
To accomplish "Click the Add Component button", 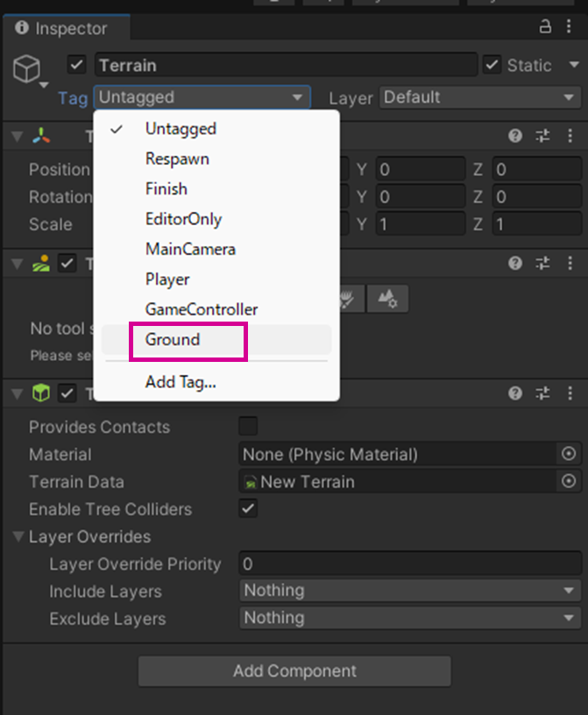I will coord(294,671).
